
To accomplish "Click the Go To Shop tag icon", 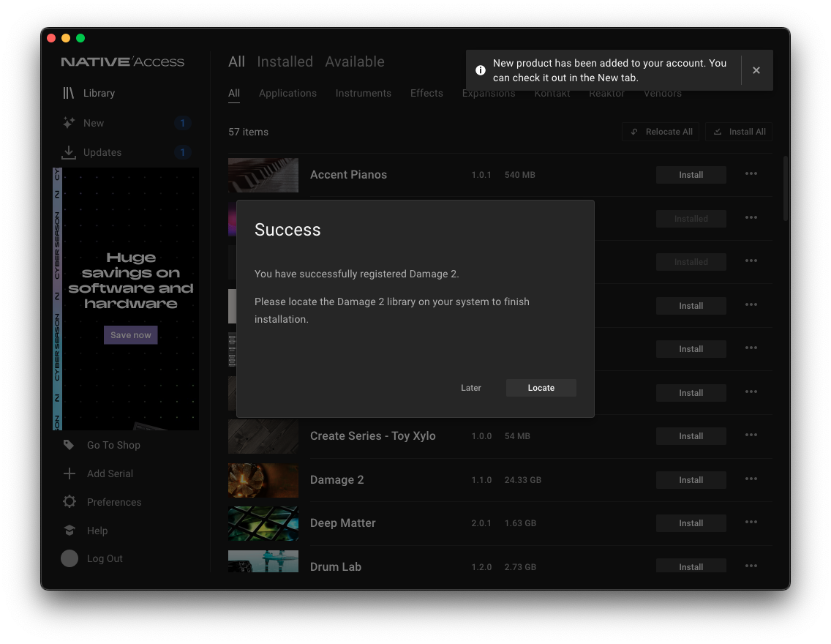I will pos(69,445).
